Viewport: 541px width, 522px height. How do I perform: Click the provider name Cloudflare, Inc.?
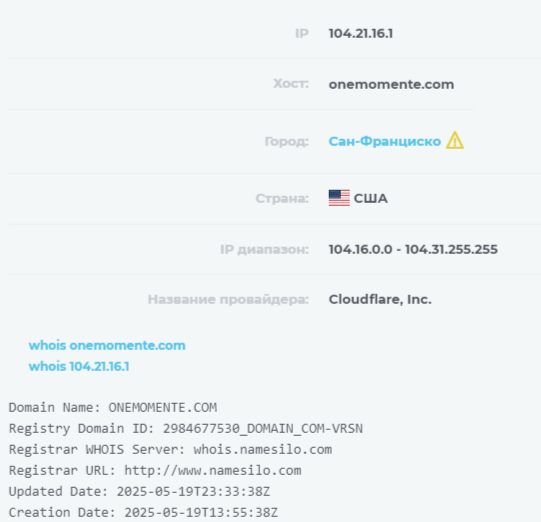(380, 299)
